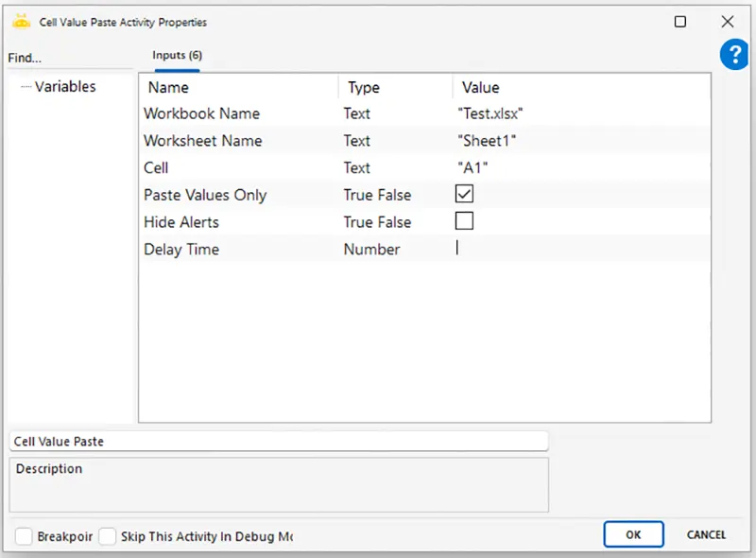Check Skip This Activity In Debug Mode
Viewport: 756px width, 558px height.
coord(107,536)
